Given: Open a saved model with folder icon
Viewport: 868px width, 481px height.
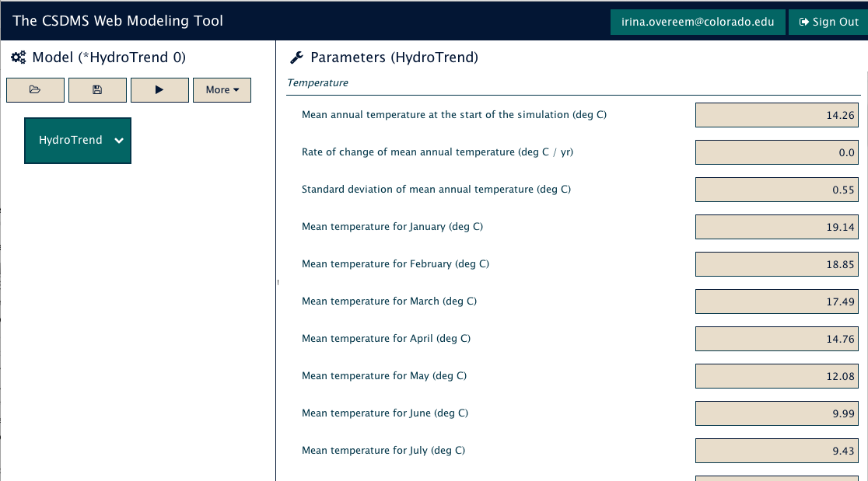Looking at the screenshot, I should (35, 90).
